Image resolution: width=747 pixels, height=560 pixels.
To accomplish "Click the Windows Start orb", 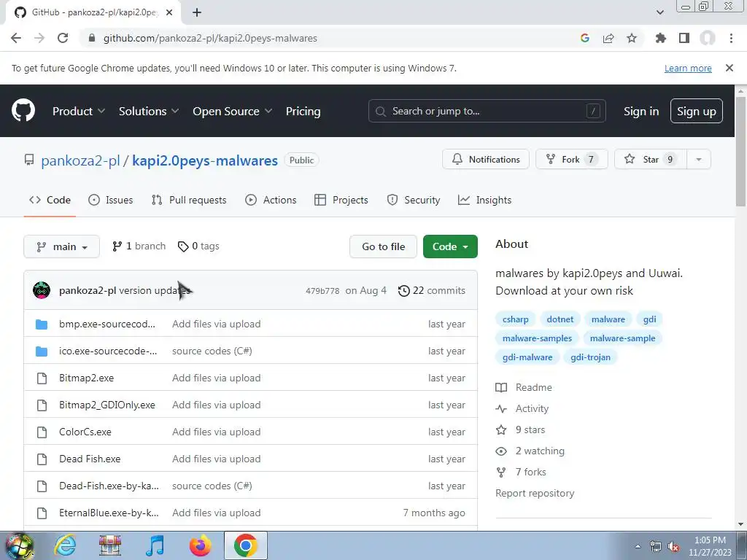I will click(x=20, y=545).
